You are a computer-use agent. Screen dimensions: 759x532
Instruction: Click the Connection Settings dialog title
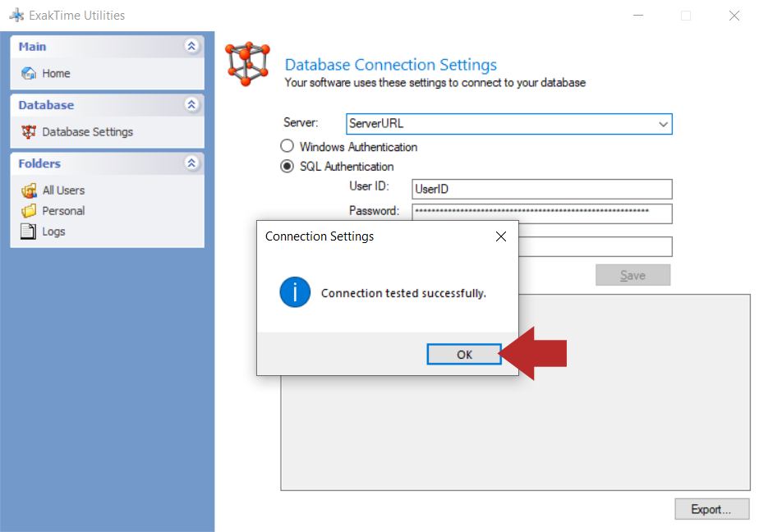[x=320, y=236]
